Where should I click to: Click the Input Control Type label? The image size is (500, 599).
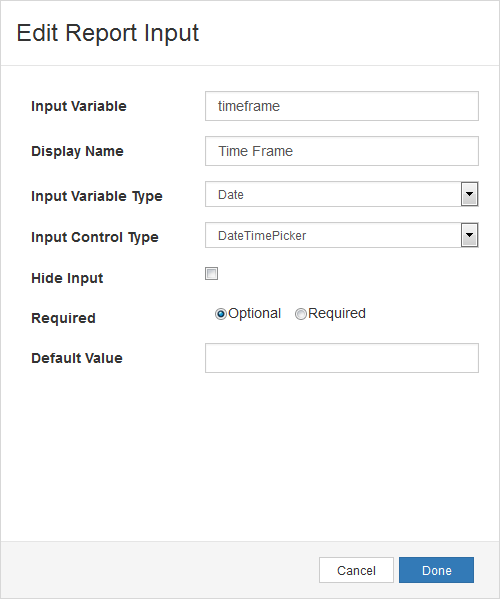tap(95, 237)
